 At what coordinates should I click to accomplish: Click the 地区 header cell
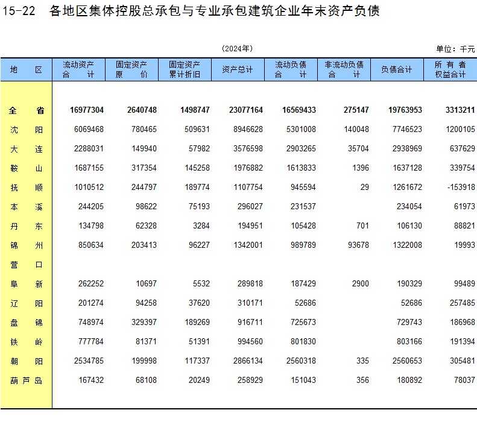pos(26,70)
